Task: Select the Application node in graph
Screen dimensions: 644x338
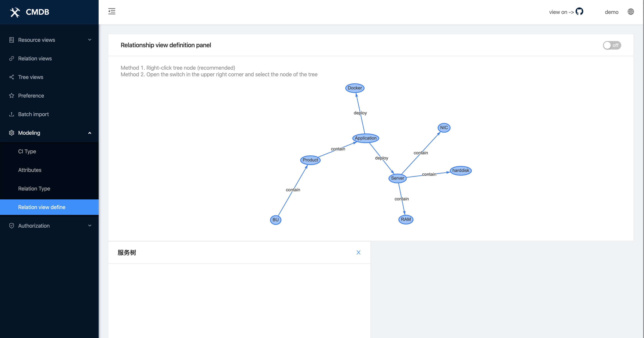Action: (366, 138)
